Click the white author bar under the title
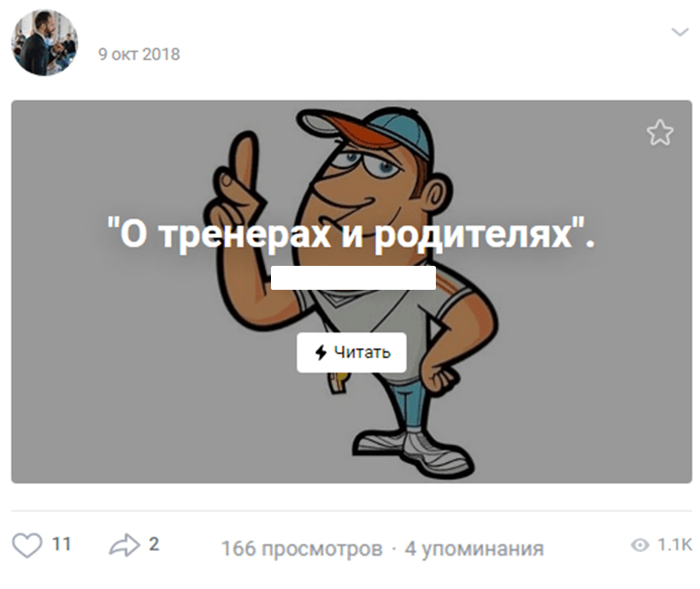Viewport: 700px width, 589px height. click(x=353, y=278)
